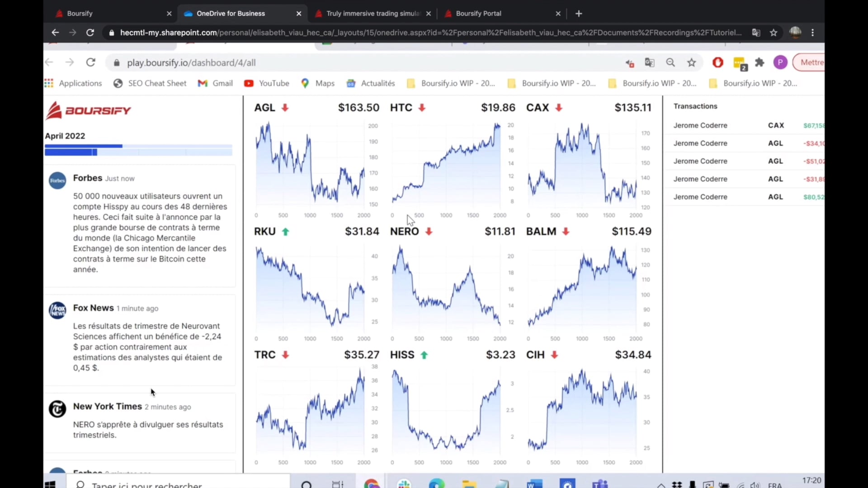Open Chrome's three-dot customization menu
This screenshot has height=488, width=868.
click(813, 33)
